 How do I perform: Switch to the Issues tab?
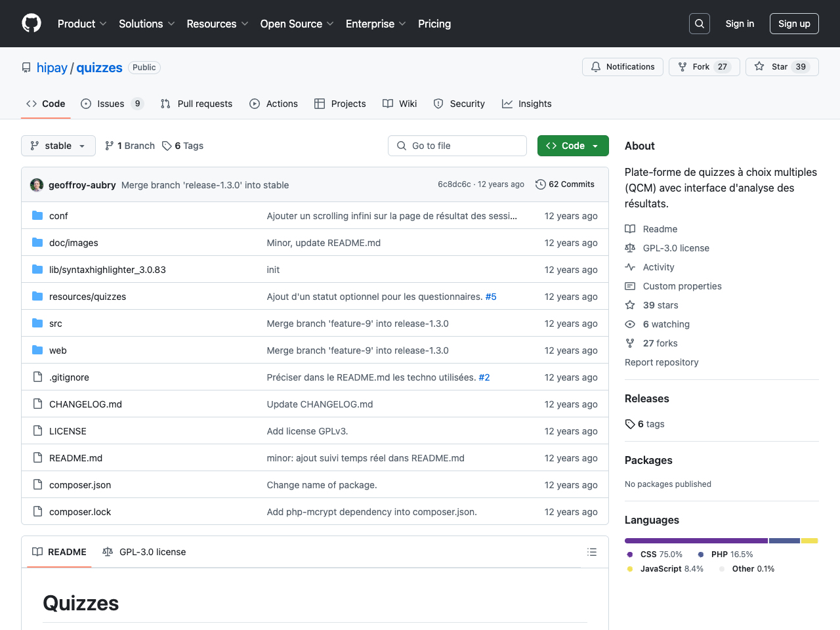pos(112,104)
